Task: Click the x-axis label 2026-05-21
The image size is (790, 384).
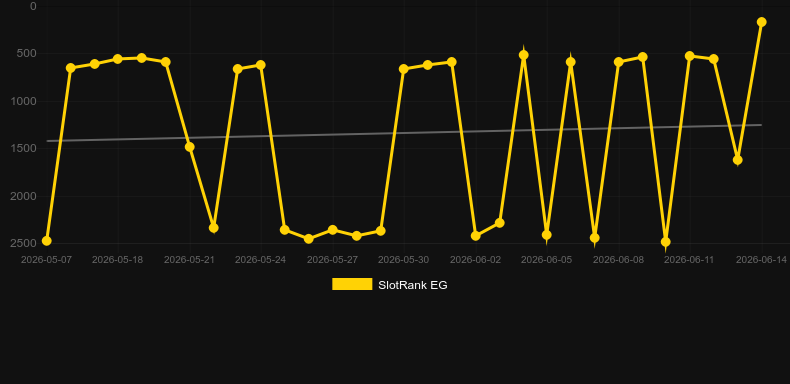Action: (189, 260)
